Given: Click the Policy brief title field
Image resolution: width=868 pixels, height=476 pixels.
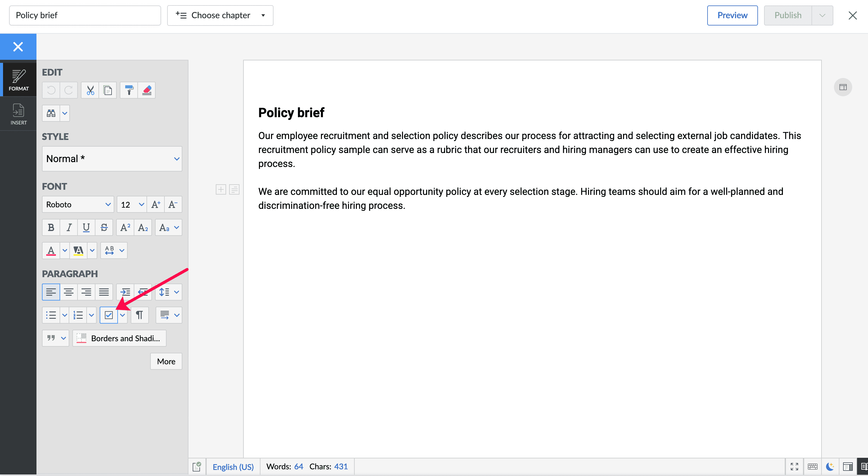Looking at the screenshot, I should click(x=85, y=15).
